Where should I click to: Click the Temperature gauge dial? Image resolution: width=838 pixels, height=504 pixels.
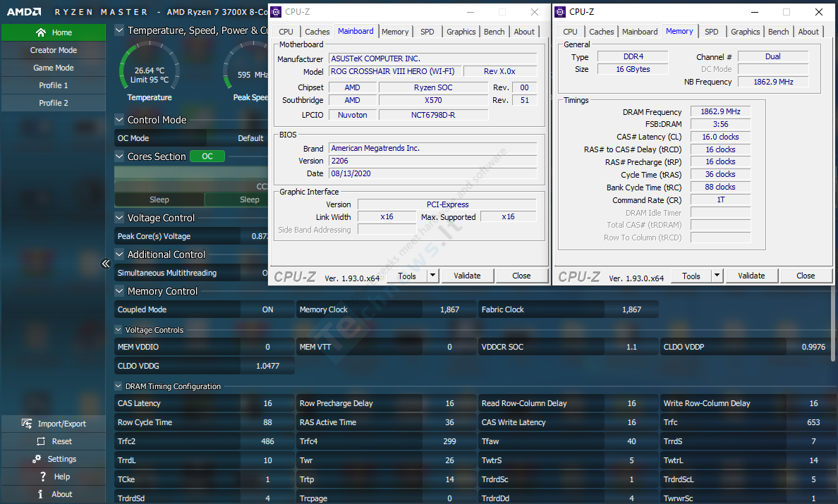click(149, 67)
